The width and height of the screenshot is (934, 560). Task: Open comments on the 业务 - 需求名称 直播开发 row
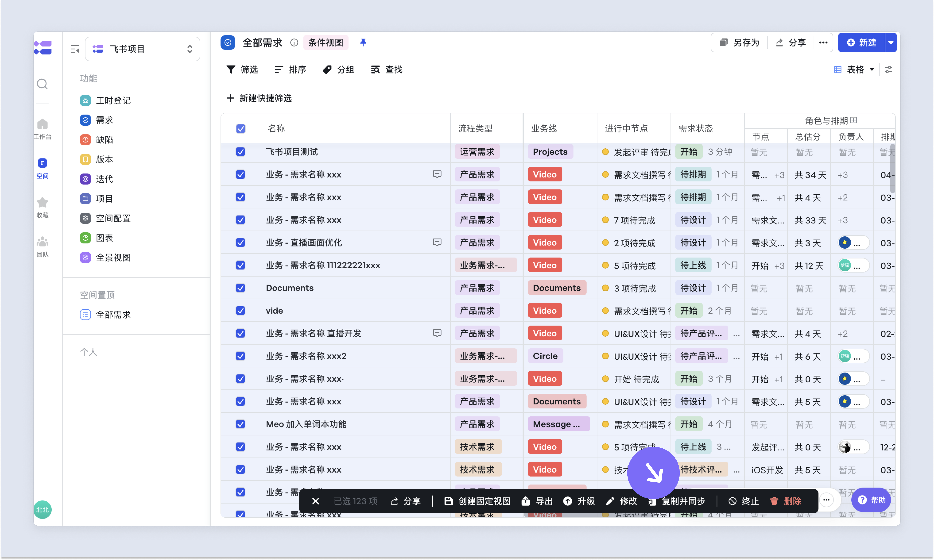pyautogui.click(x=437, y=333)
